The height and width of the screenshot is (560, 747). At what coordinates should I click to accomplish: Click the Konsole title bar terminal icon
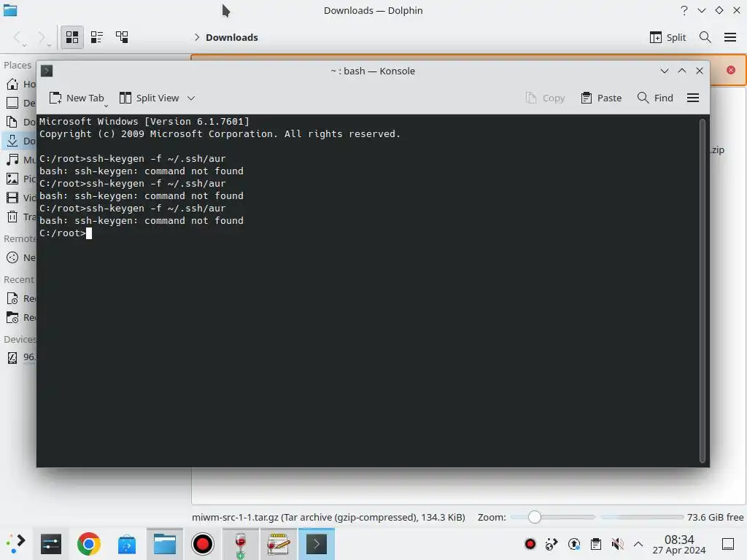(x=47, y=71)
